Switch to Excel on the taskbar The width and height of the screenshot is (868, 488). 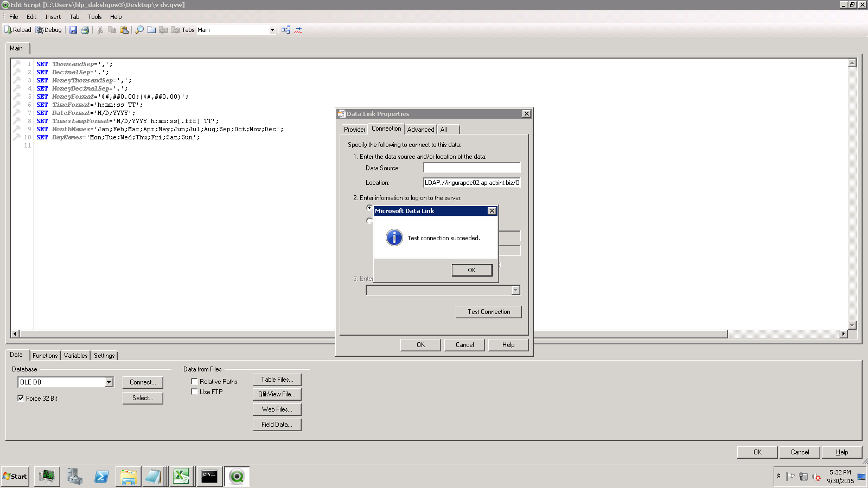coord(181,477)
